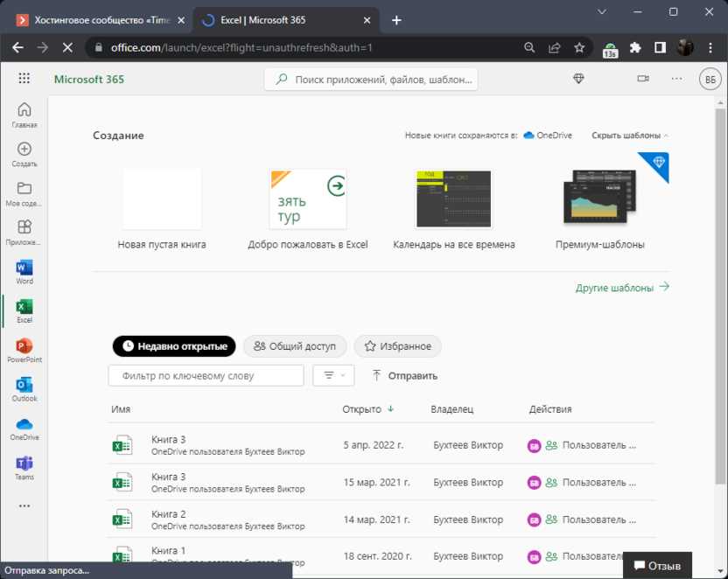
Task: Open Excel file icon for Книга 2
Action: (x=122, y=520)
